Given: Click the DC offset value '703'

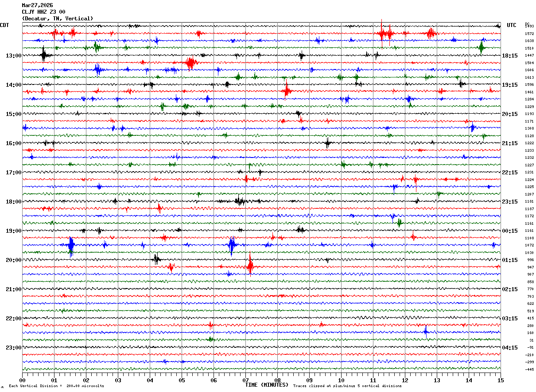Looking at the screenshot, I should [530, 297].
